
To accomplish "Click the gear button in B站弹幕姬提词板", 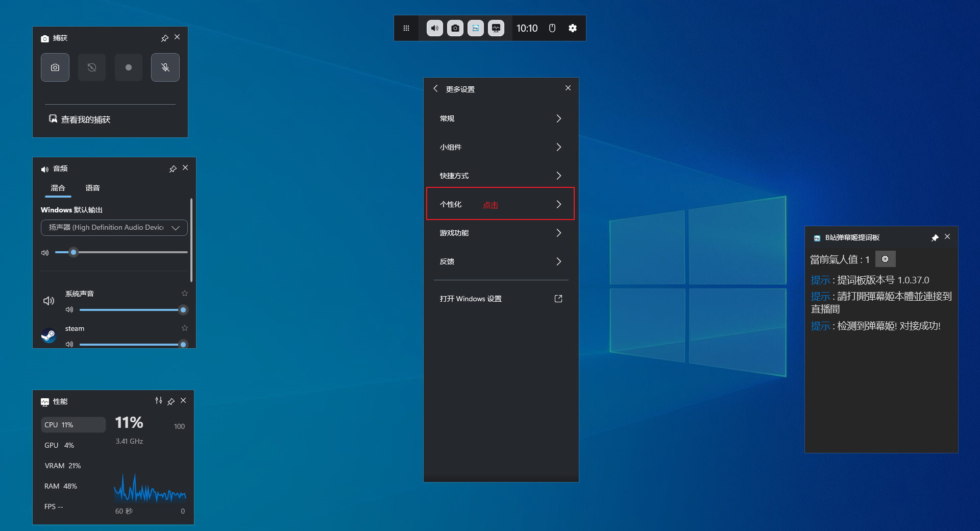I will (885, 259).
